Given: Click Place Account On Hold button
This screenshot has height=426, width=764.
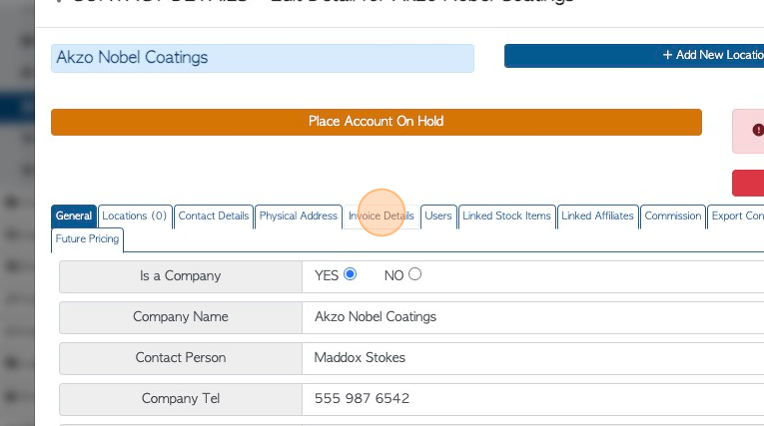Looking at the screenshot, I should (376, 122).
